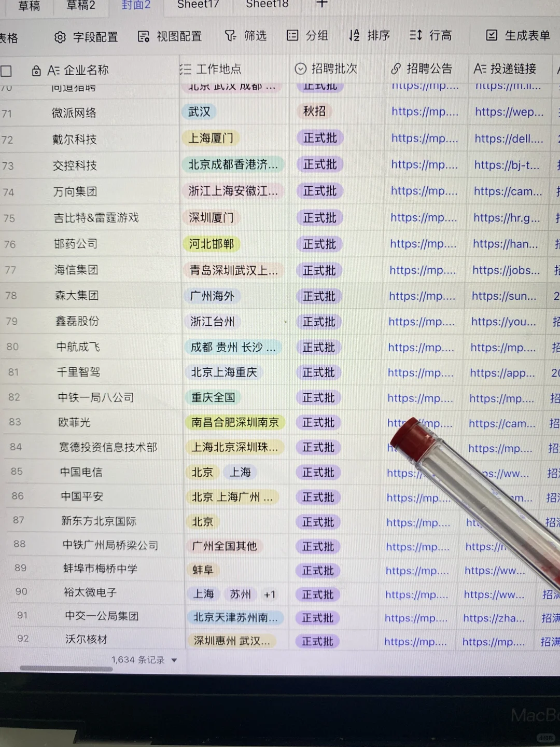Select the 中国平安 cell

click(82, 496)
